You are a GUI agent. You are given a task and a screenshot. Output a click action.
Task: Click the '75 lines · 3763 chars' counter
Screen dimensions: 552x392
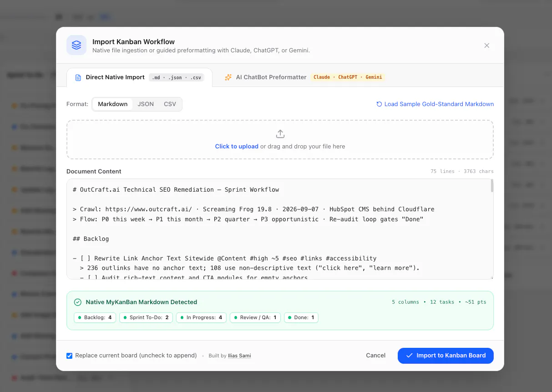(x=462, y=172)
